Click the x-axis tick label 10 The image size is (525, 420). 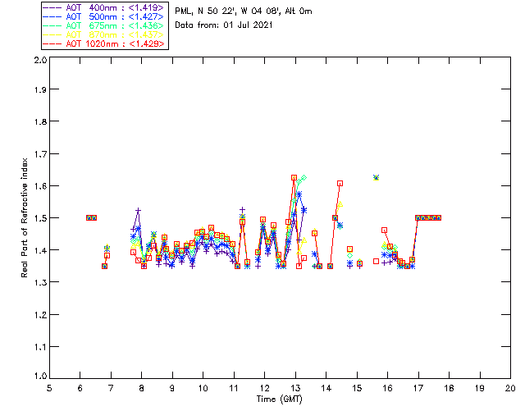click(203, 388)
